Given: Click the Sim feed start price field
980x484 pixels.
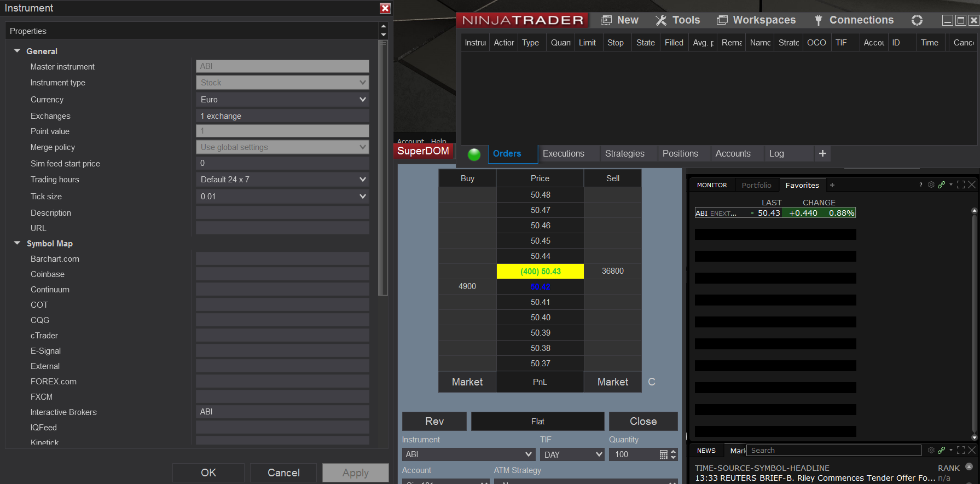Looking at the screenshot, I should pos(282,163).
